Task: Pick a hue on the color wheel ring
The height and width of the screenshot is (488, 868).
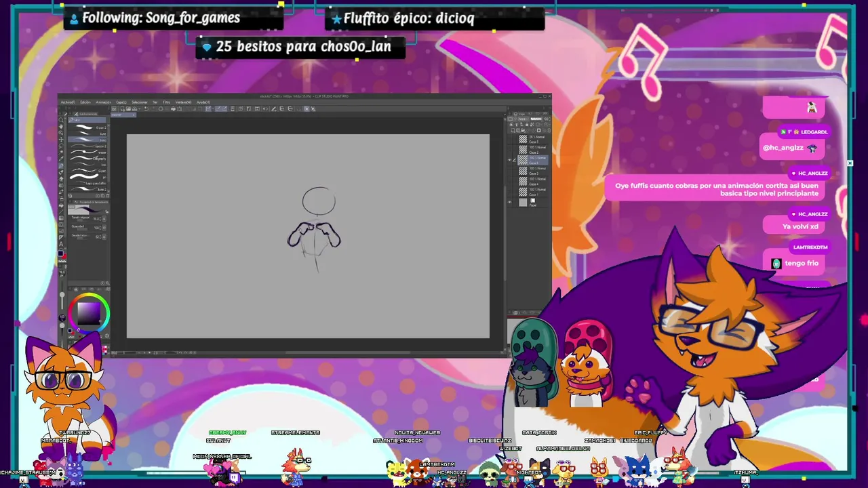Action: (90, 296)
